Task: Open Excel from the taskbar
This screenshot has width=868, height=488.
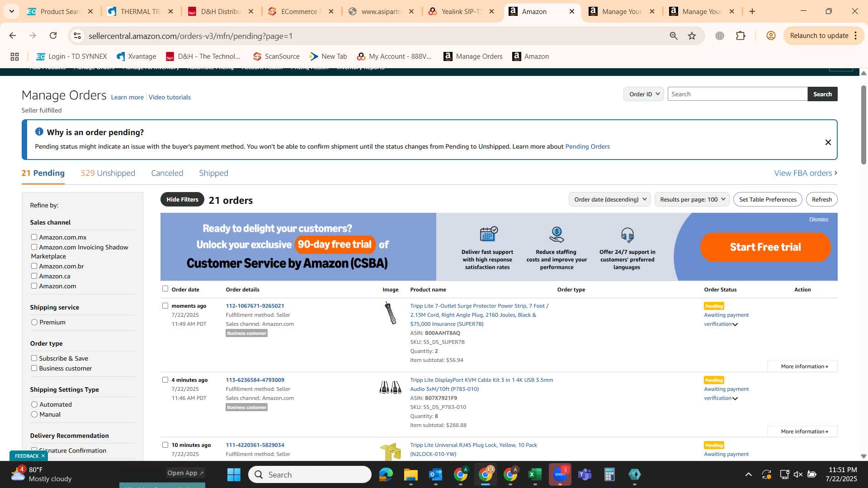Action: click(535, 474)
